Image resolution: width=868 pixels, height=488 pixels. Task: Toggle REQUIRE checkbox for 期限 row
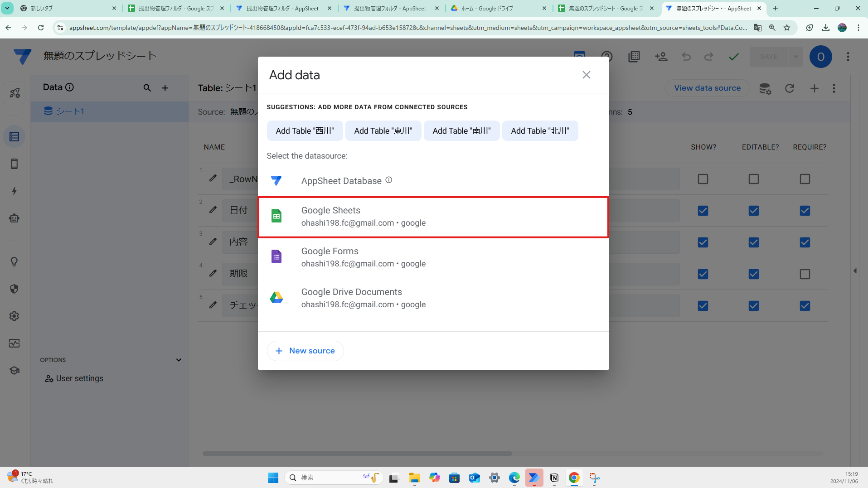(805, 274)
